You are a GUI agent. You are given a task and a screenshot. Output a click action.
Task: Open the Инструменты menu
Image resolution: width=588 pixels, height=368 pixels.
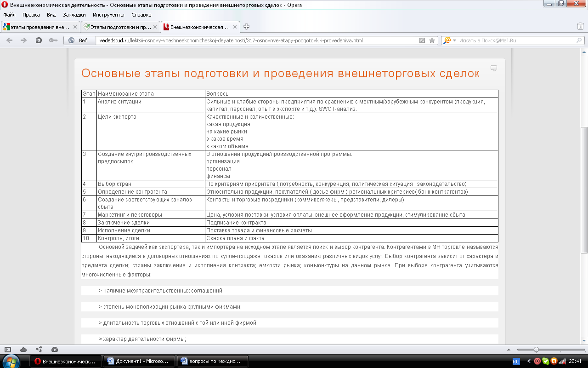[x=108, y=15]
